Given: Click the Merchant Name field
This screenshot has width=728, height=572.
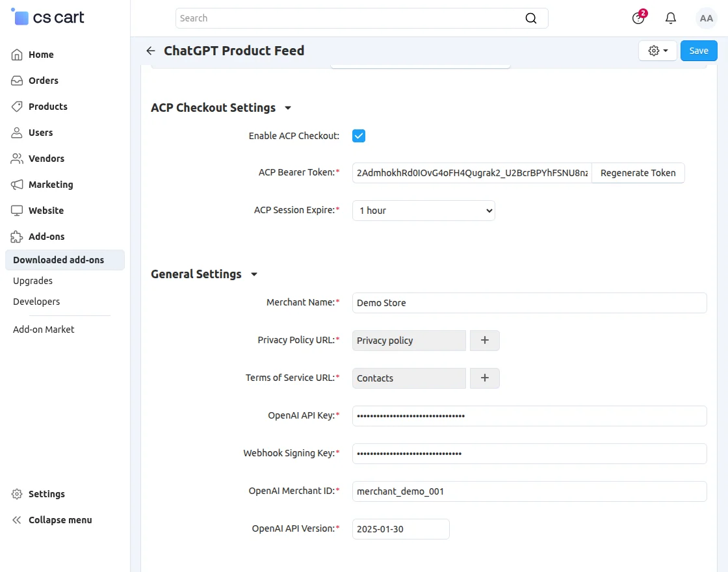Looking at the screenshot, I should 529,303.
